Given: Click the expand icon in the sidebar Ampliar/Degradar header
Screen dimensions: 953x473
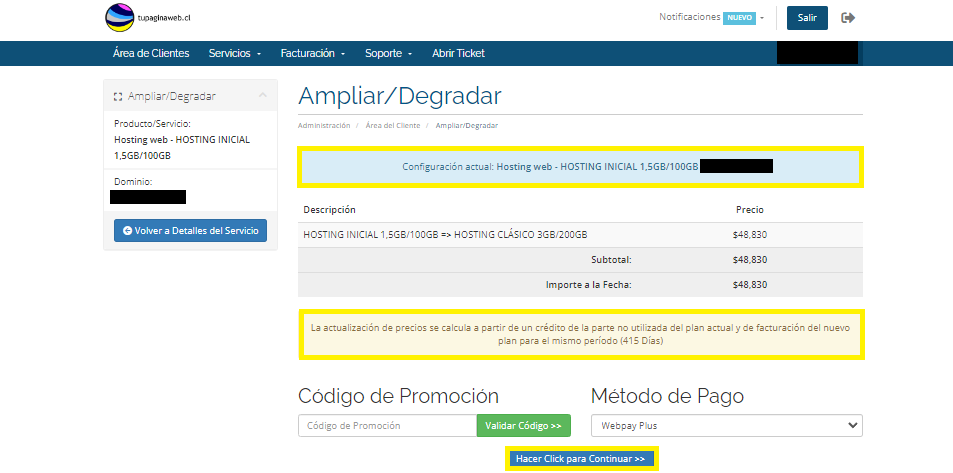Looking at the screenshot, I should click(118, 97).
